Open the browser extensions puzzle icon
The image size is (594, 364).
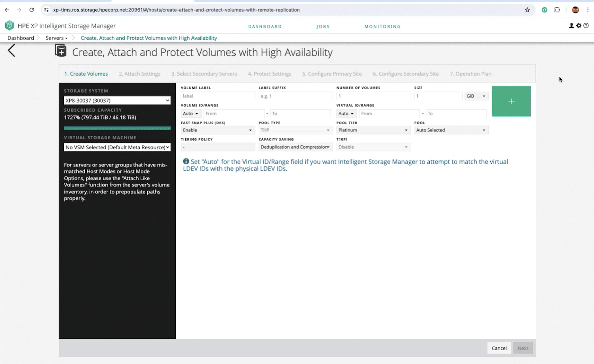tap(557, 10)
